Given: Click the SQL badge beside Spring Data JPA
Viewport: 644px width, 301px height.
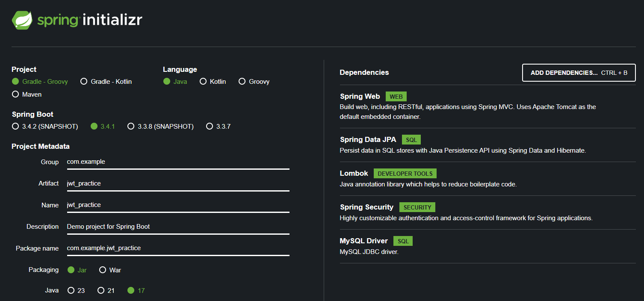Looking at the screenshot, I should [411, 140].
